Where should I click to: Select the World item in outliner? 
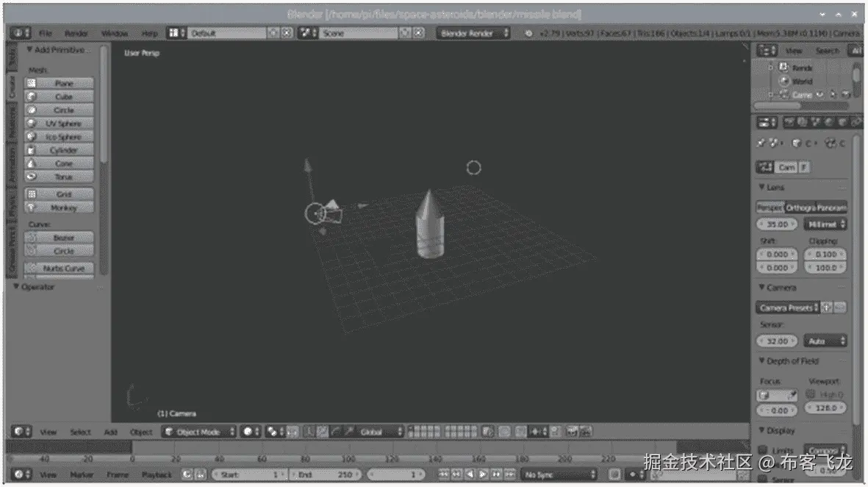point(802,81)
